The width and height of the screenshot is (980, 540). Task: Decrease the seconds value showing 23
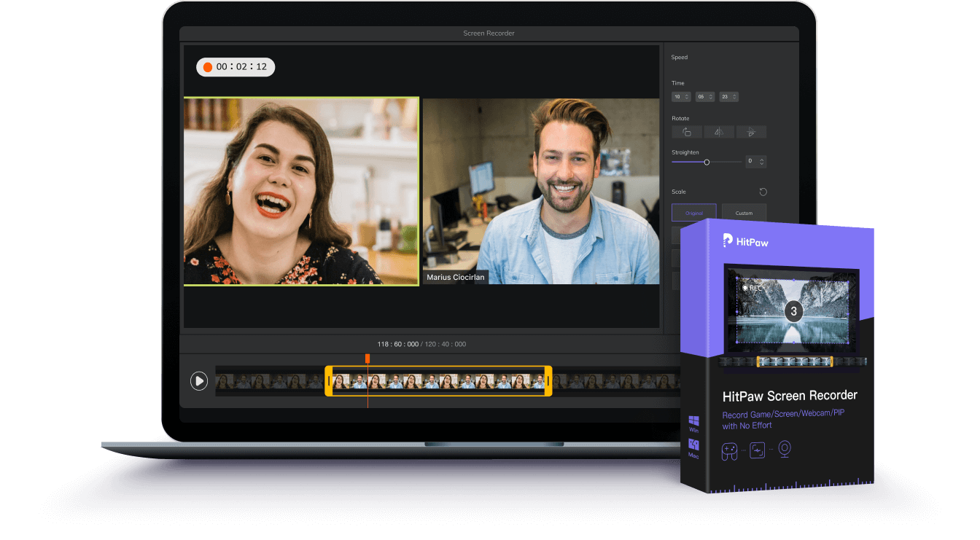tap(735, 99)
